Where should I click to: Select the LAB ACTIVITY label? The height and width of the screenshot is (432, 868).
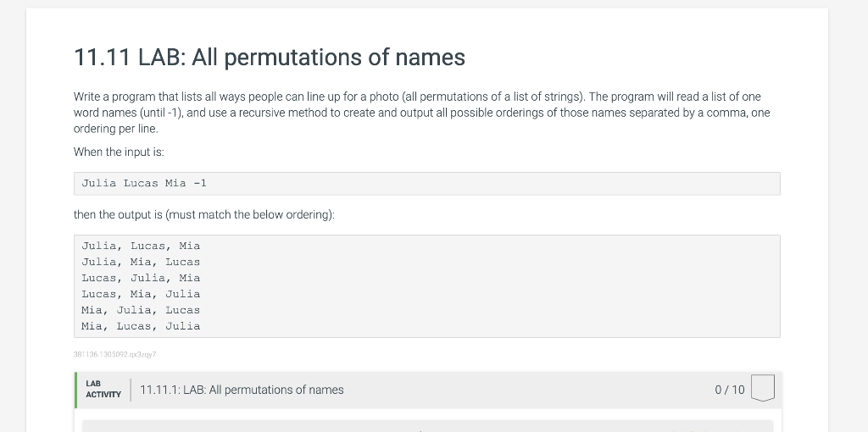[103, 390]
